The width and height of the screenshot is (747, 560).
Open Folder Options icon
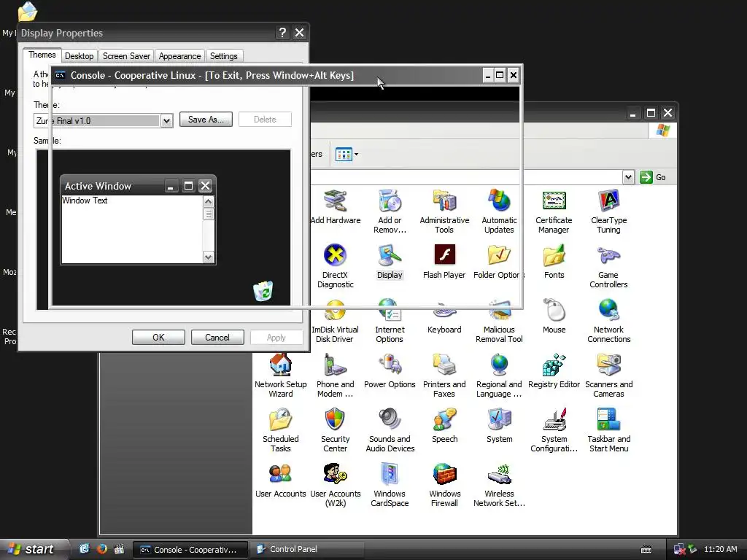(x=499, y=255)
